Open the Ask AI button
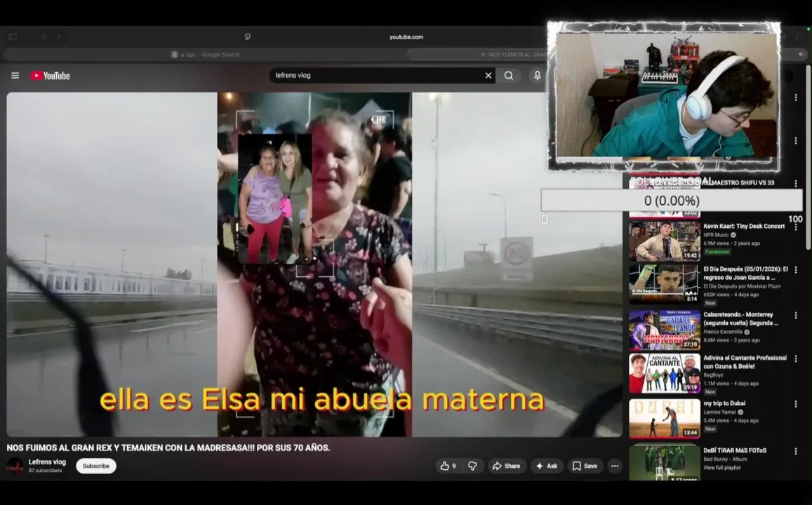The width and height of the screenshot is (812, 505). coord(547,466)
